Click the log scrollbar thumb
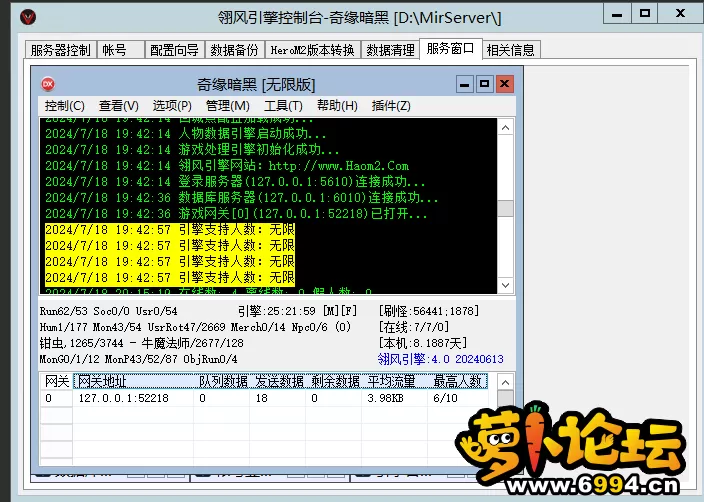 pyautogui.click(x=506, y=208)
